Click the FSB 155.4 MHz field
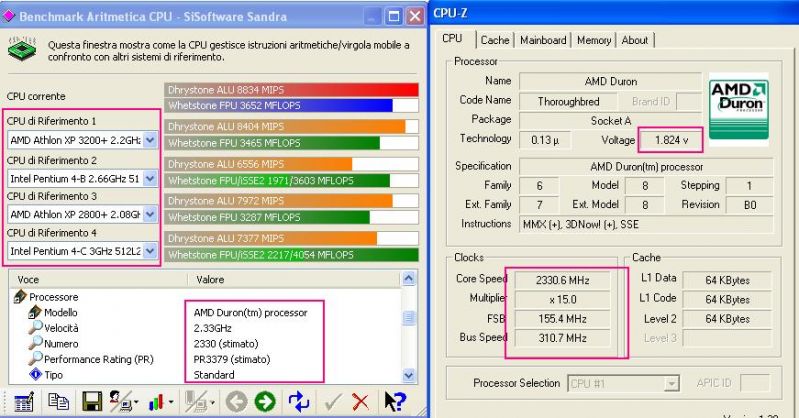Viewport: 799px width, 418px height. point(562,319)
